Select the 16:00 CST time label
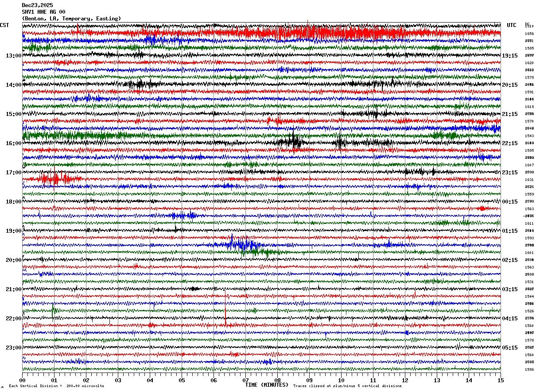 14,143
